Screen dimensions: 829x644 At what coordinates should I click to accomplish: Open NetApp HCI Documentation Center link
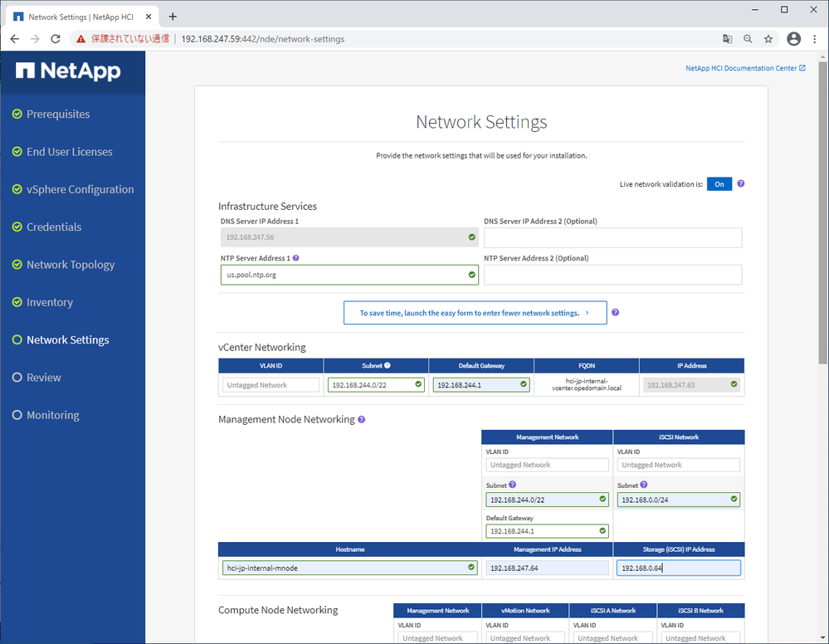click(x=745, y=68)
